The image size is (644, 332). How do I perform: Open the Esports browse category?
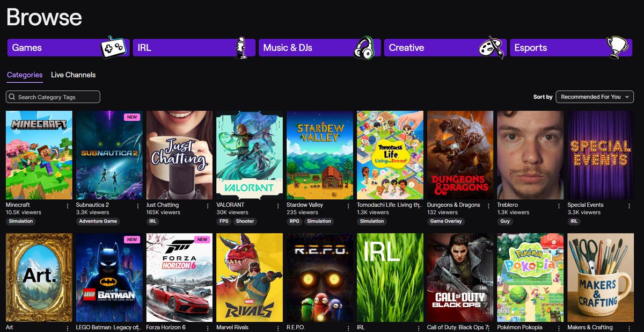tap(571, 47)
